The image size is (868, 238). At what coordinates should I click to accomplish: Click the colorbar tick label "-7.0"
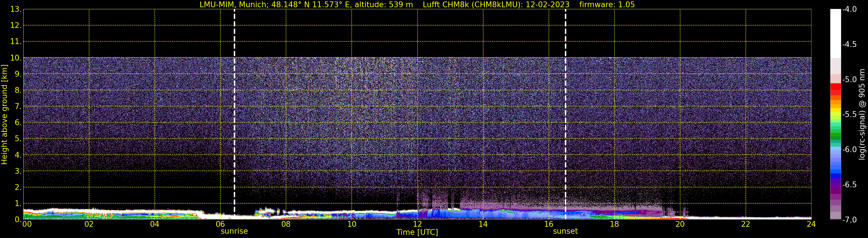tap(849, 220)
